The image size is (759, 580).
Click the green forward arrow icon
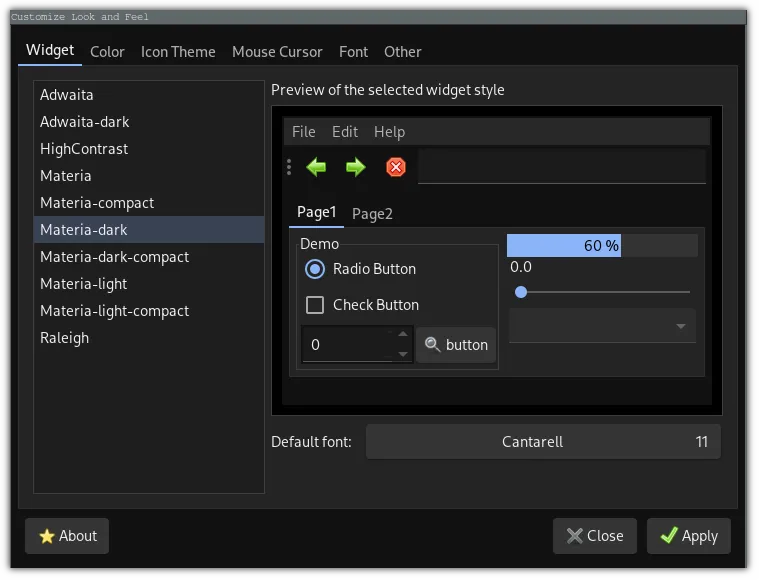pos(356,167)
